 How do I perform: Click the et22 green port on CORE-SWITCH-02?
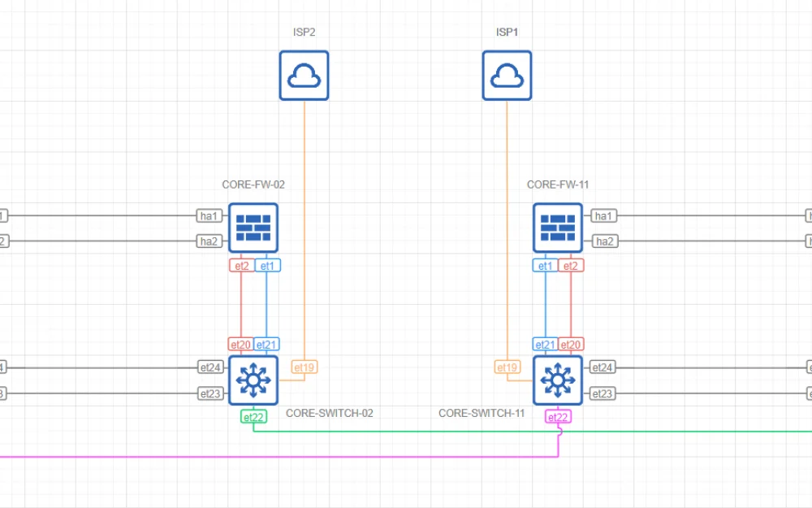point(253,416)
